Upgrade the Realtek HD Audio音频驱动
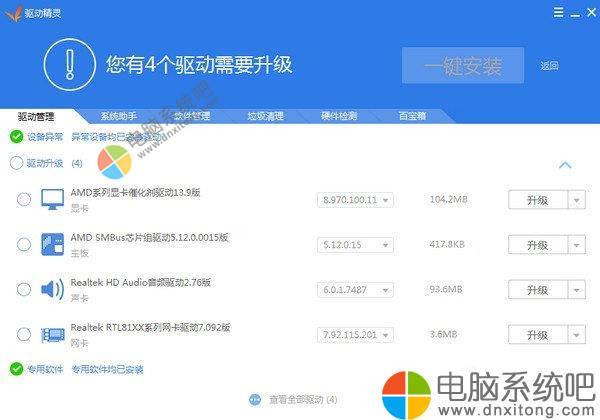 (538, 290)
